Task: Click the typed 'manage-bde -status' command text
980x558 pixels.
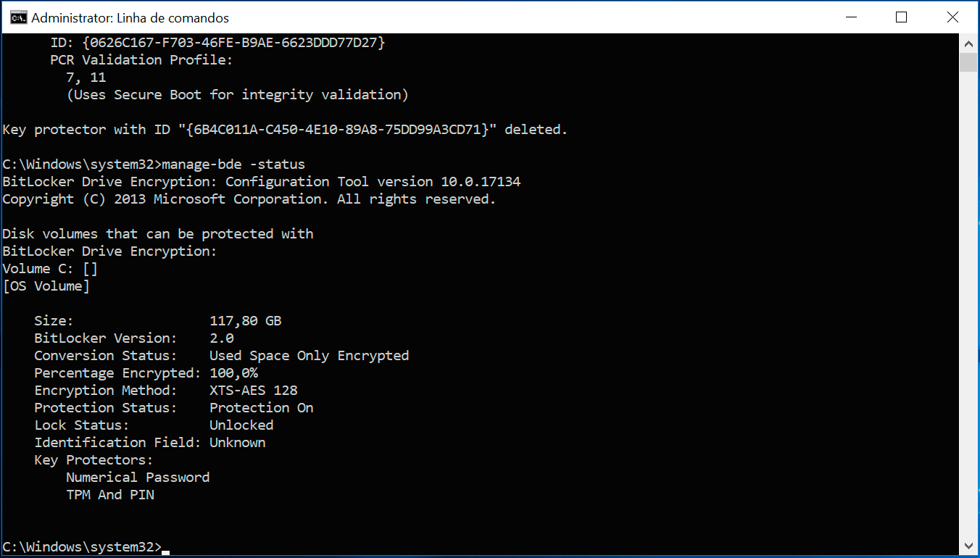Action: pyautogui.click(x=233, y=165)
